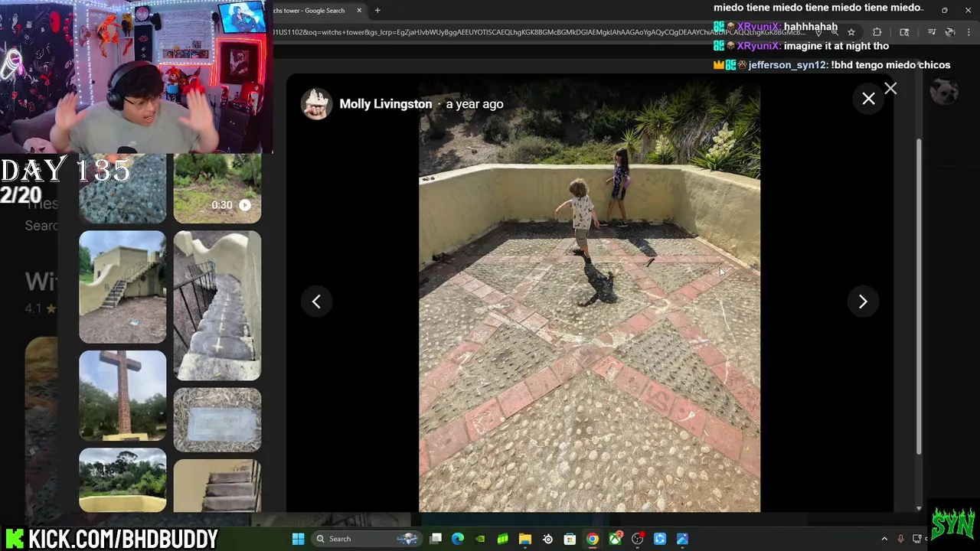Open Task View on the taskbar
Image resolution: width=980 pixels, height=551 pixels.
[x=436, y=539]
